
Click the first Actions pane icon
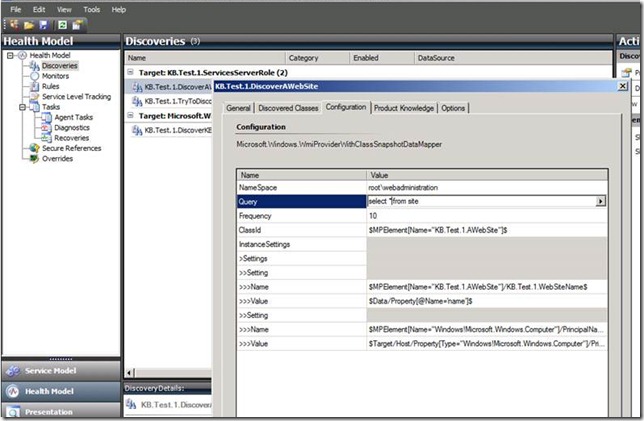coord(626,73)
